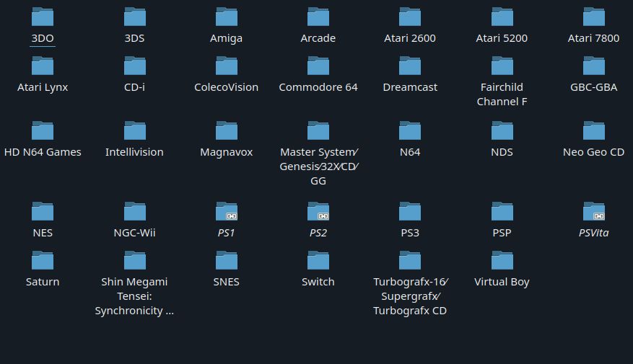Select the Atari 5200 folder icon
The height and width of the screenshot is (364, 633).
(502, 17)
